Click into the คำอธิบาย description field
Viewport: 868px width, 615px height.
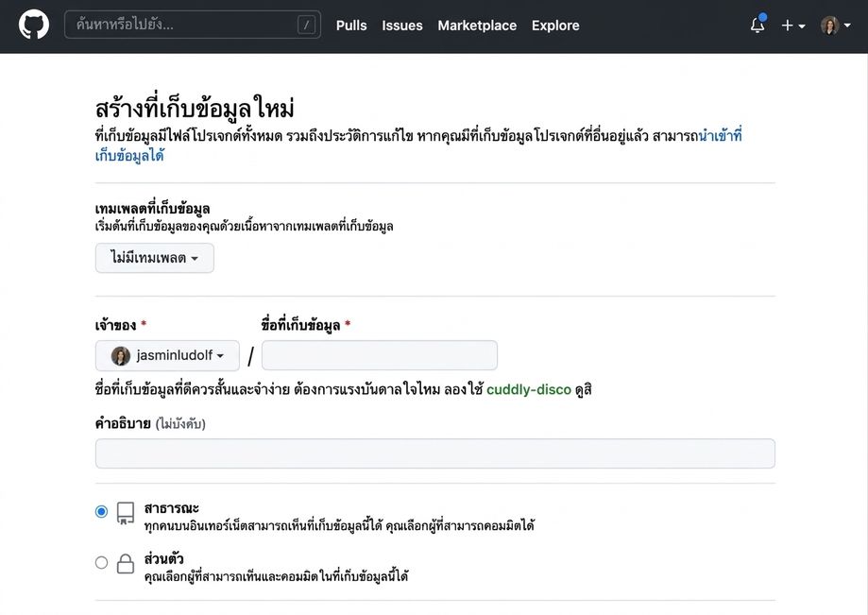point(435,453)
